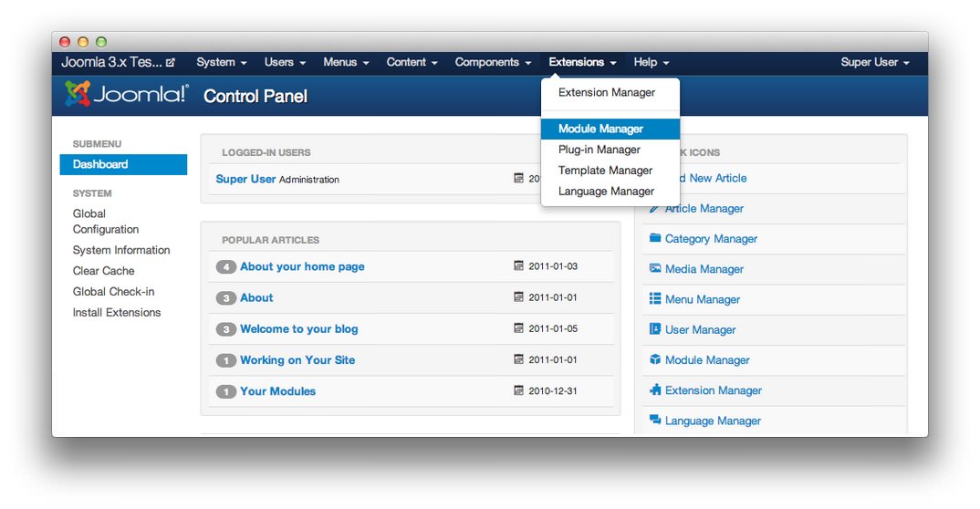980x509 pixels.
Task: Click calendar icon in Super User row
Action: click(x=519, y=179)
